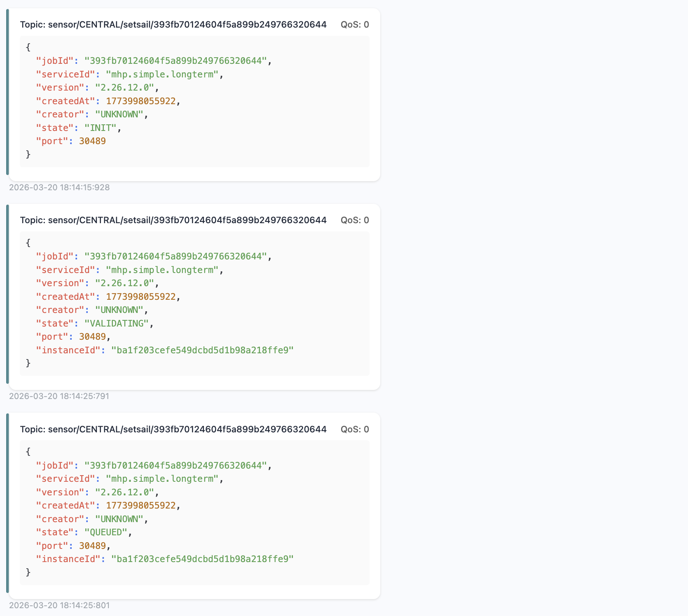Click the topic header of the VALIDATING message
This screenshot has height=616, width=688.
coord(173,220)
